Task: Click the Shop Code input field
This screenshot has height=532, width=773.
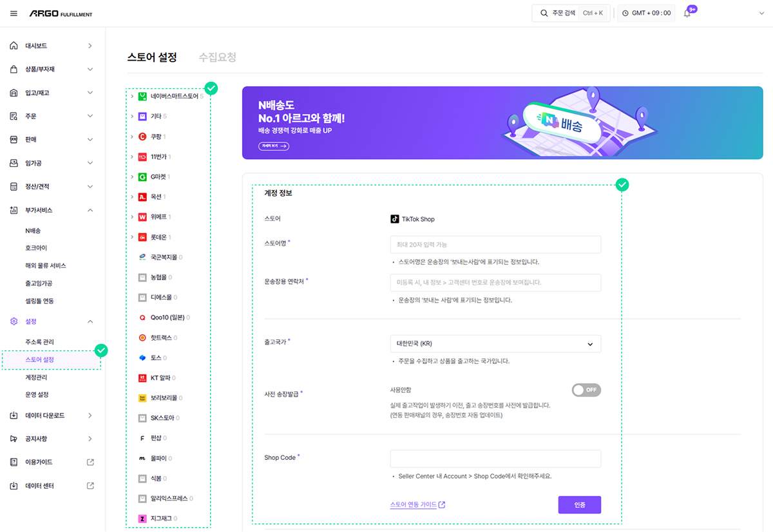Action: (495, 459)
